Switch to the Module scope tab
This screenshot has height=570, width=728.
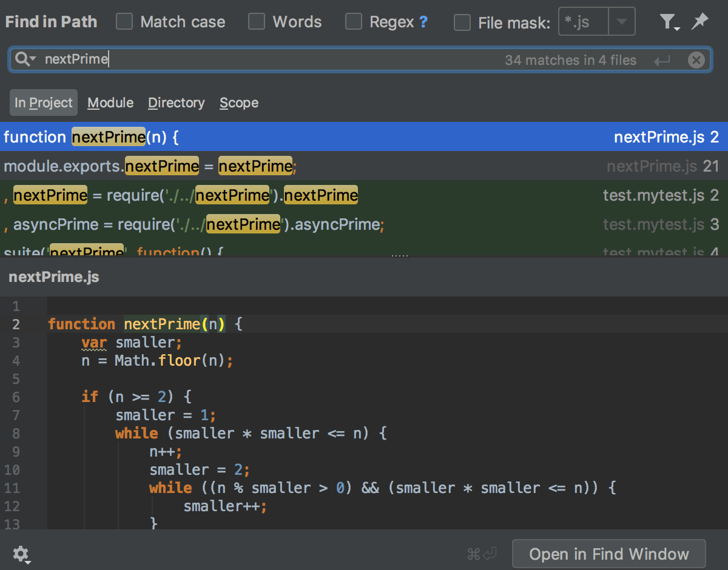(x=110, y=102)
